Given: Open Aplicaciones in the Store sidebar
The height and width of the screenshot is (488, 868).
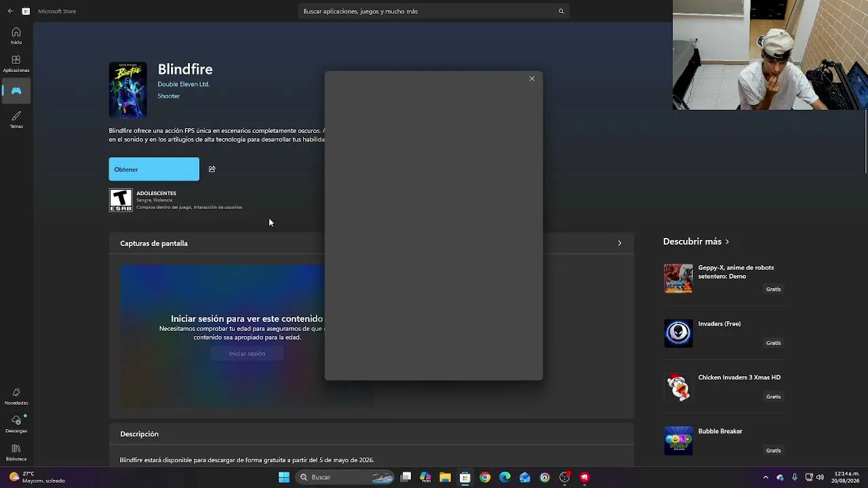Looking at the screenshot, I should point(16,64).
